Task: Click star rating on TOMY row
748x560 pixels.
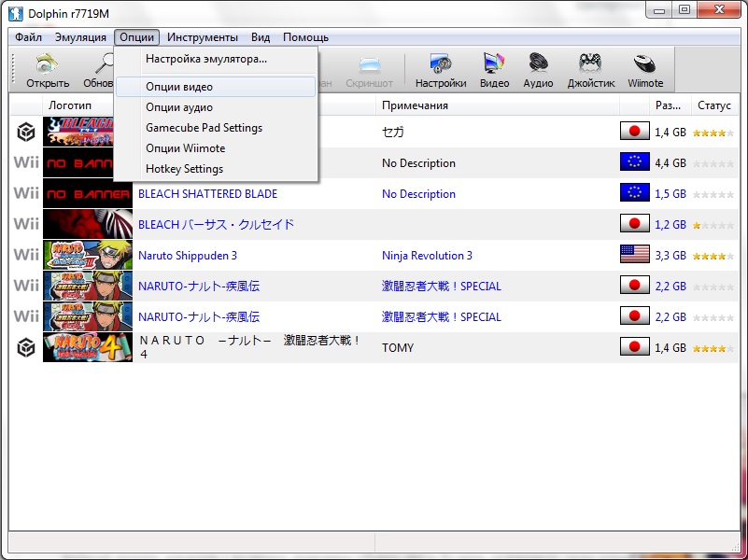Action: click(713, 348)
